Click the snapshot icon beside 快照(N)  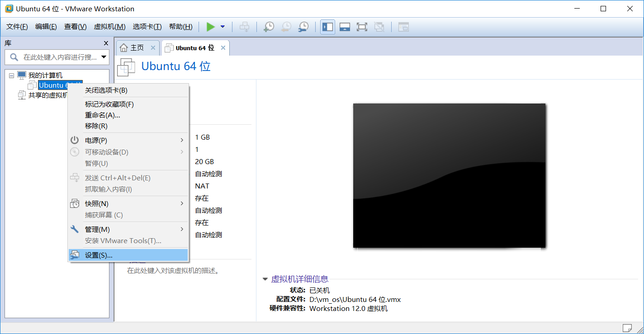pyautogui.click(x=75, y=204)
